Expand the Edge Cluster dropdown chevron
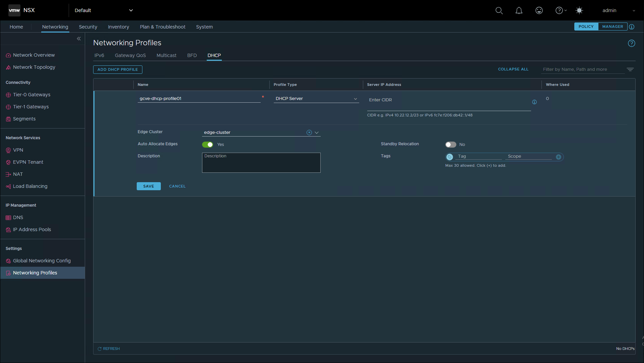 pyautogui.click(x=317, y=133)
